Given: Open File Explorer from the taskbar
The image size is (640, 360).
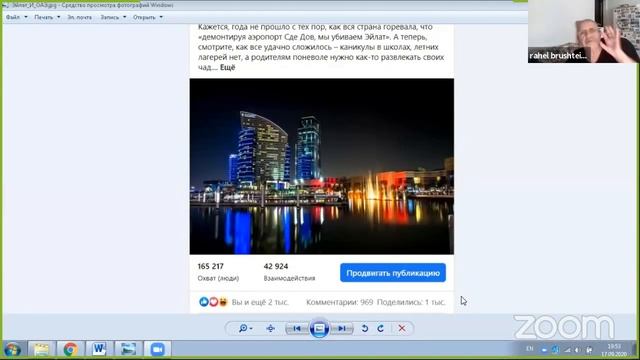Looking at the screenshot, I should pyautogui.click(x=41, y=349).
